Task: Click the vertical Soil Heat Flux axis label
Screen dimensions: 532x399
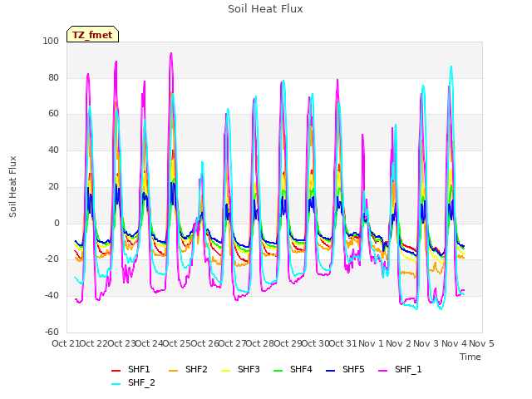Action: (x=12, y=186)
